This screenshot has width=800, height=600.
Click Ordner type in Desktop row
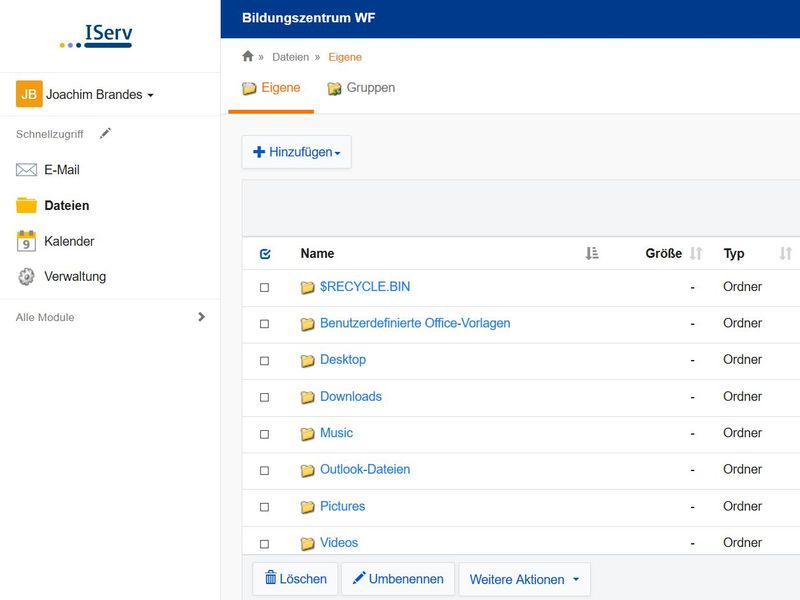coord(742,360)
